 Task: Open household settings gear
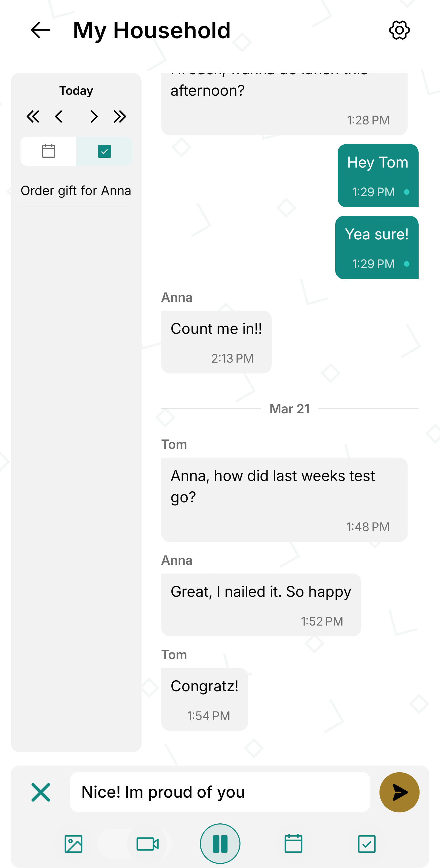(x=399, y=30)
